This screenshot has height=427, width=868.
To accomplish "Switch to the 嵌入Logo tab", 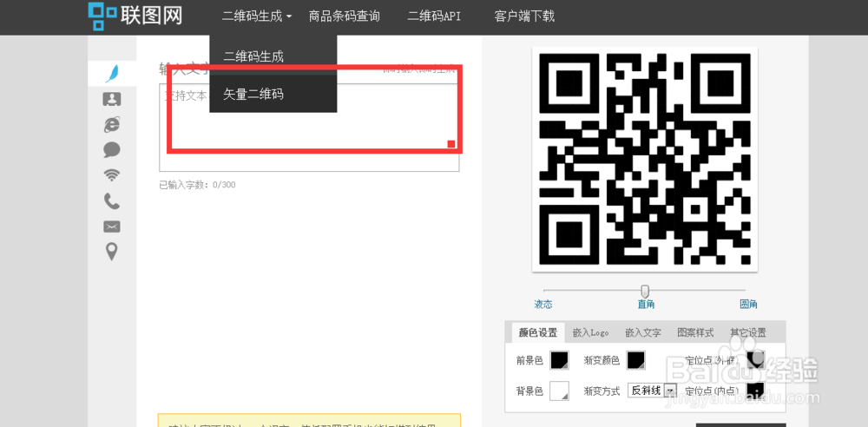I will (590, 333).
